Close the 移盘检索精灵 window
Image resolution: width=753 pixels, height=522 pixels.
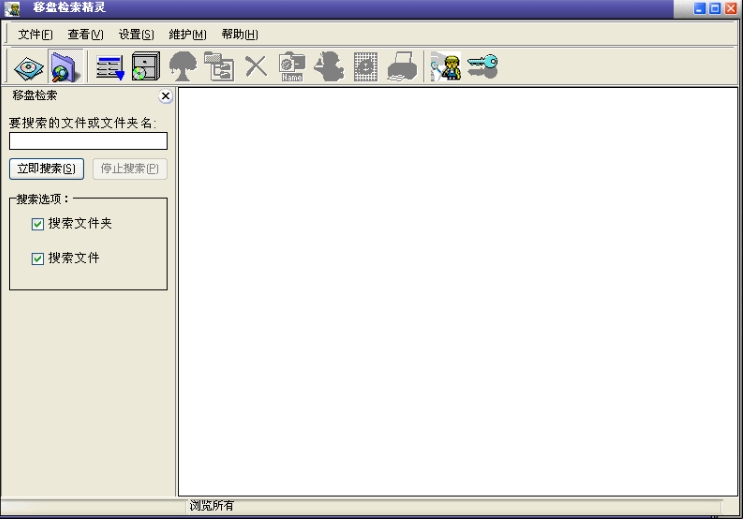point(731,8)
